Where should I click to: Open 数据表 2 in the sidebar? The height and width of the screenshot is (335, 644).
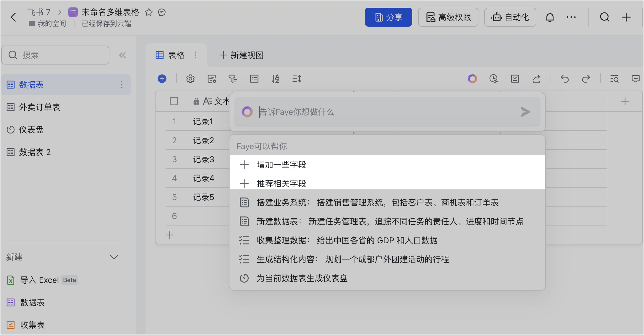(66, 152)
